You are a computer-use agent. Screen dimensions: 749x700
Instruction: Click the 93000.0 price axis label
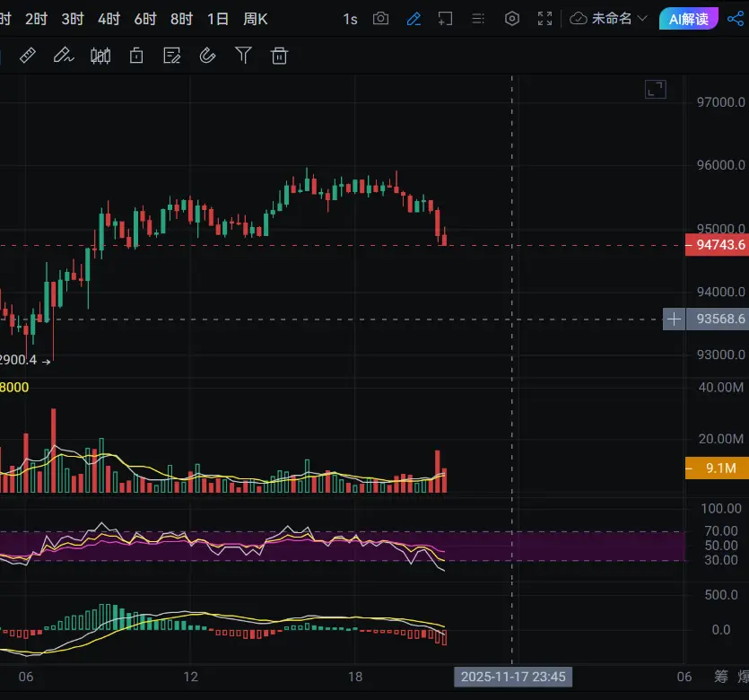point(720,355)
